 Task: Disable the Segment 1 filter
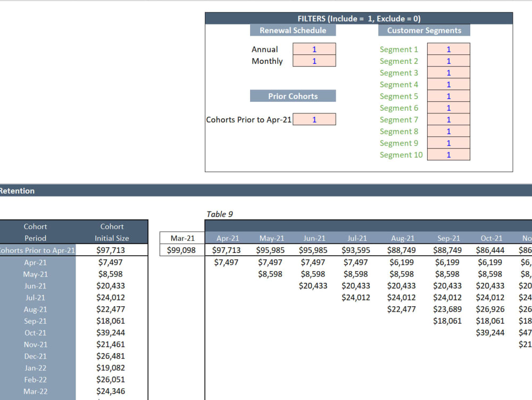(448, 49)
